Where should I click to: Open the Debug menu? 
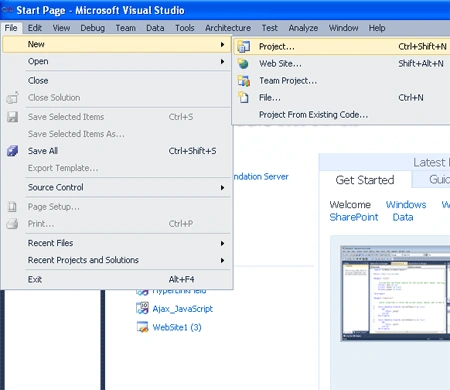(x=93, y=28)
